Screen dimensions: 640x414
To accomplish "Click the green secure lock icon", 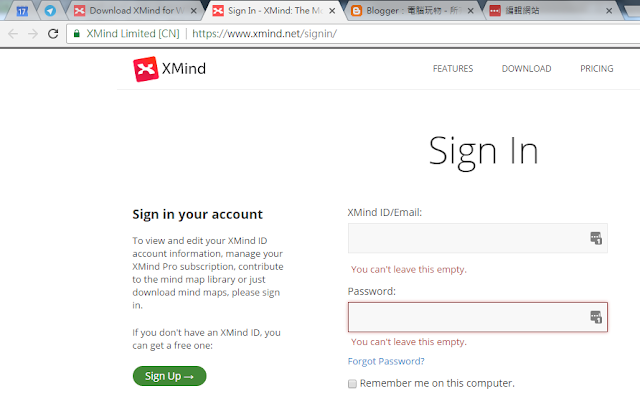I will pos(77,33).
